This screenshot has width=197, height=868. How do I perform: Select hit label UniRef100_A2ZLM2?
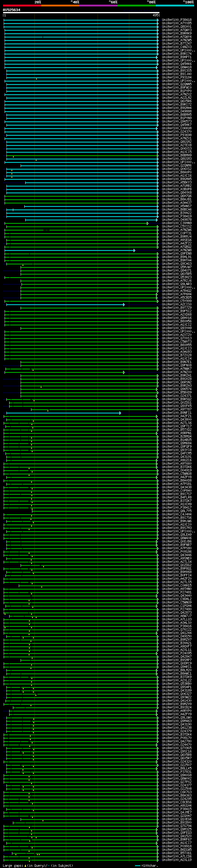[177, 98]
